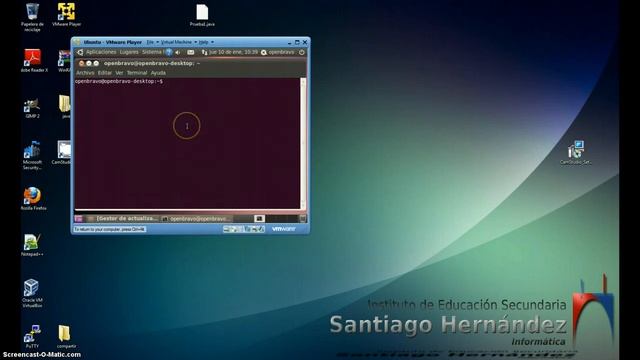Screen dimensions: 640x360
Task: Open the Terminal menu in terminal menubar
Action: click(137, 73)
